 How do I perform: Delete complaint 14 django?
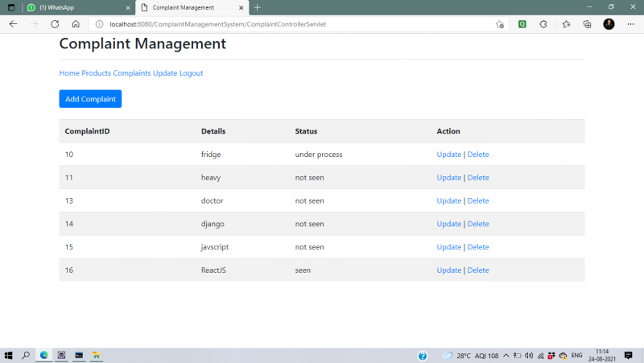[478, 224]
